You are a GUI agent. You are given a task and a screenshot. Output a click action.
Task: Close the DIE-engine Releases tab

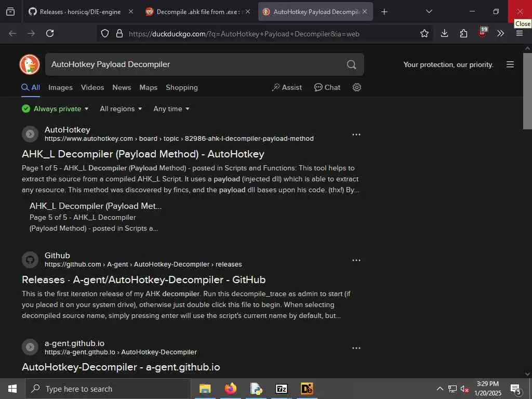click(130, 11)
